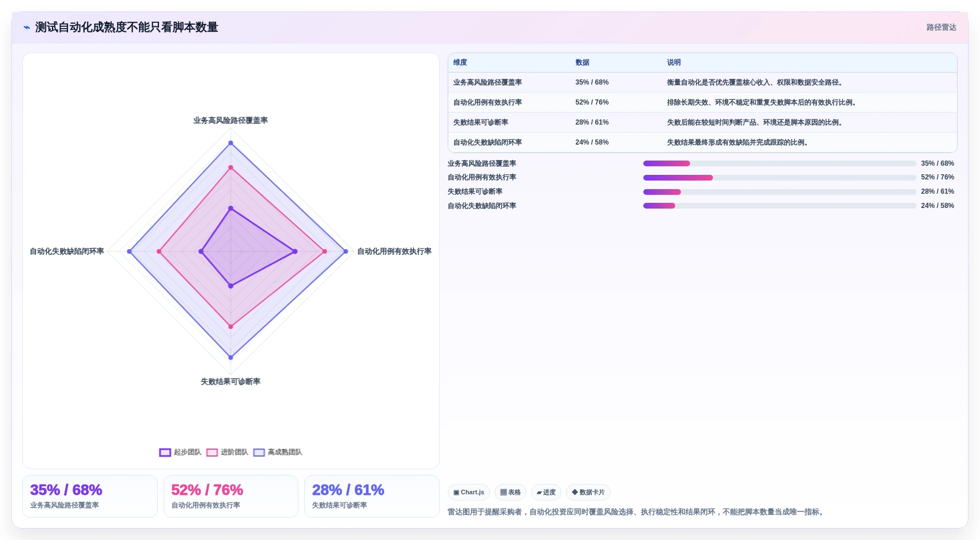The height and width of the screenshot is (540, 980).
Task: Select table cell 自动化用例有效执行率
Action: [488, 103]
